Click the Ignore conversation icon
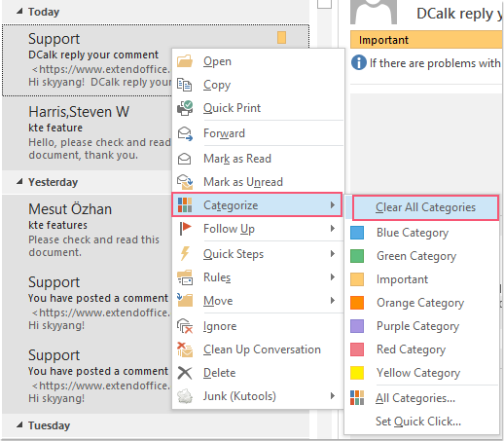 pos(185,326)
